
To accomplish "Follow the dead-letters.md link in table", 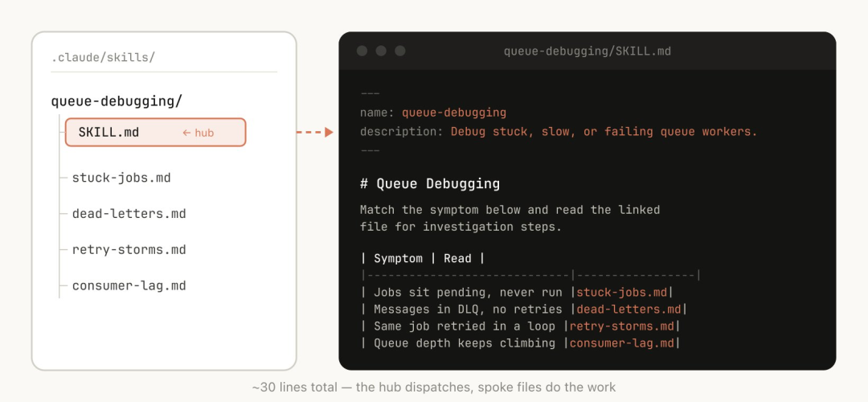I will tap(629, 310).
